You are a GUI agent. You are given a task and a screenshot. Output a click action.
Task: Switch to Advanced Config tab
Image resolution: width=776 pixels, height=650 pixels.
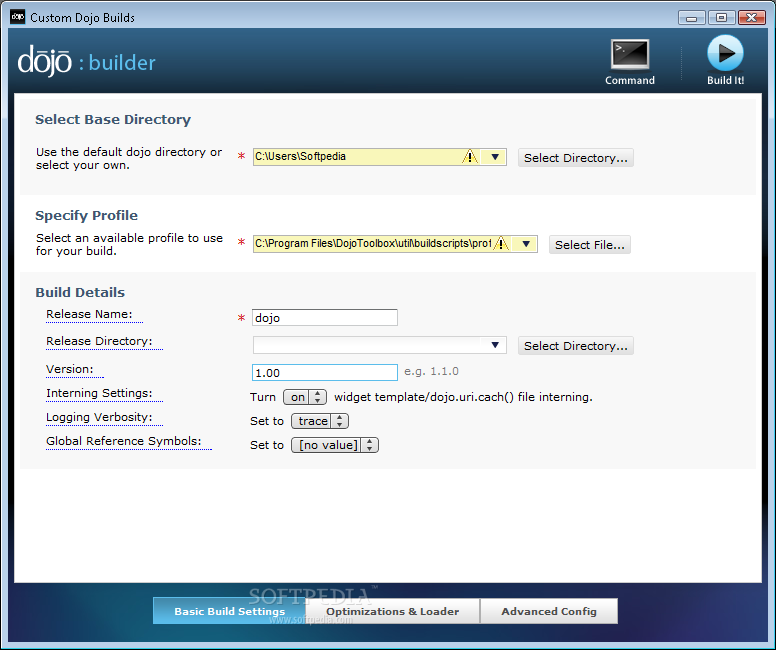[x=549, y=611]
